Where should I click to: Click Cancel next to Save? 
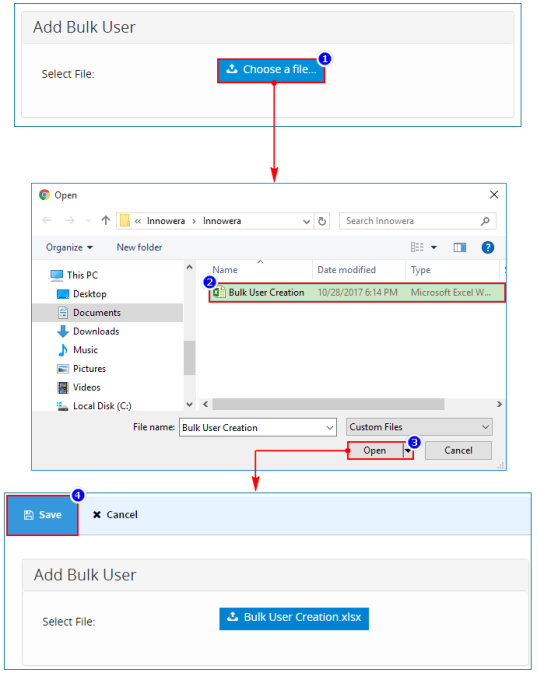pyautogui.click(x=115, y=515)
